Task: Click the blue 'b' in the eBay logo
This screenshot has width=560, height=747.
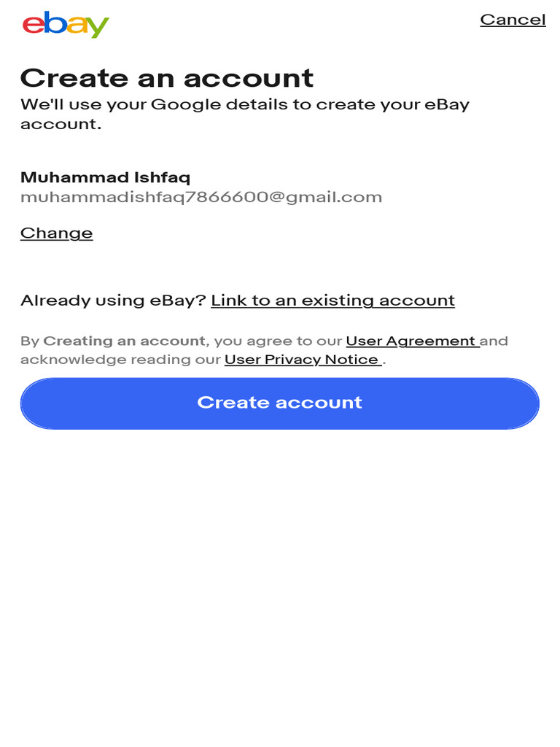Action: [x=55, y=23]
